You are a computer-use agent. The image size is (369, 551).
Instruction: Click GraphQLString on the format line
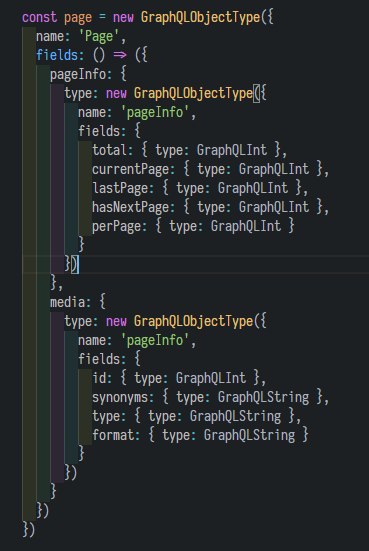[250, 435]
